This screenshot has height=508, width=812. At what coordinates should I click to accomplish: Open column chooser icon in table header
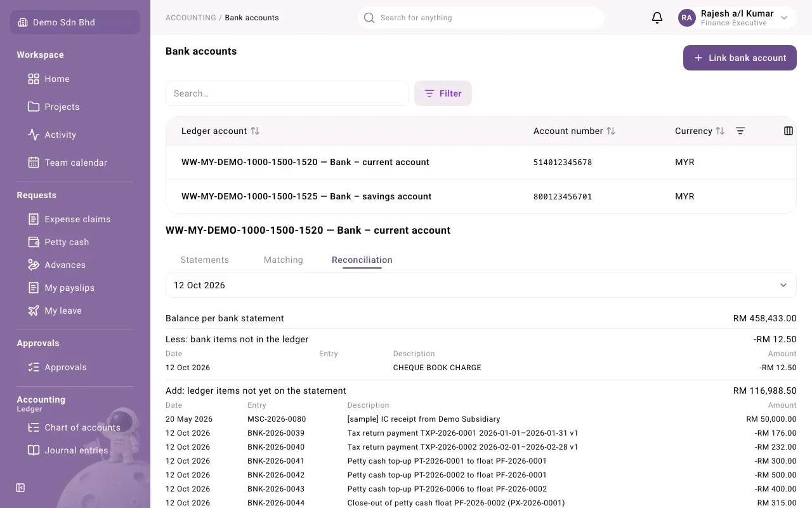pyautogui.click(x=789, y=131)
